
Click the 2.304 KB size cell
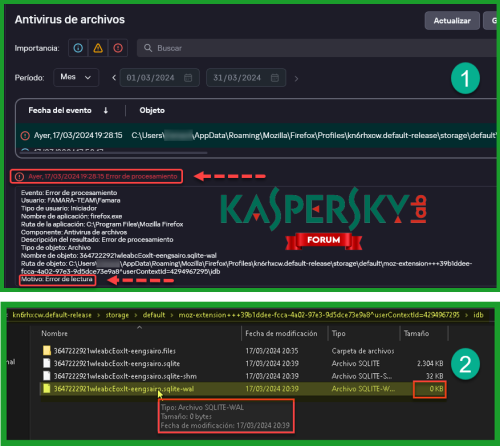coord(430,364)
